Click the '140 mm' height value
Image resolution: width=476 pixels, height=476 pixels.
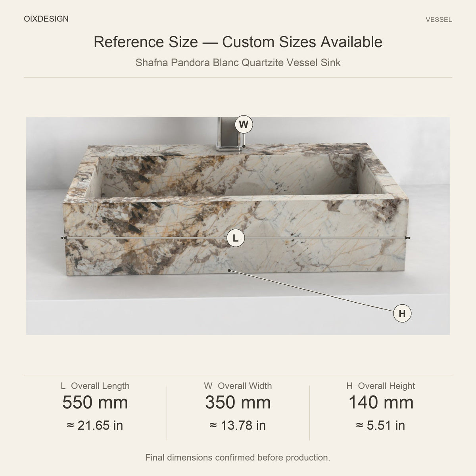pyautogui.click(x=381, y=403)
